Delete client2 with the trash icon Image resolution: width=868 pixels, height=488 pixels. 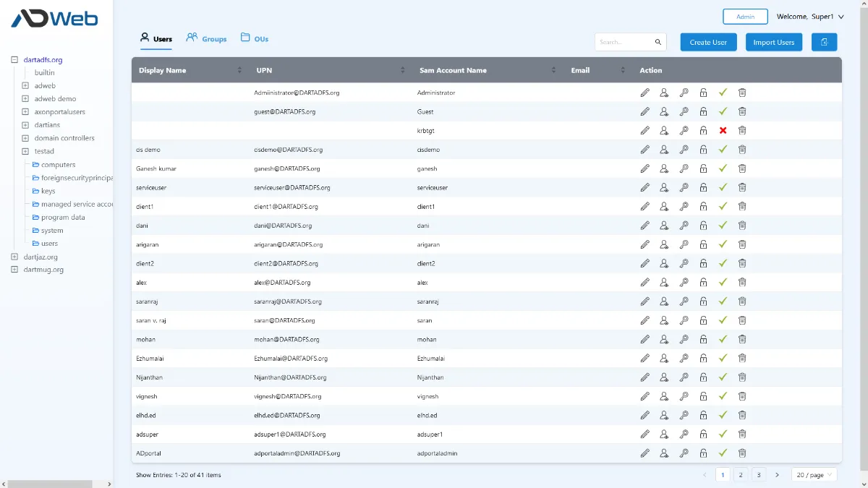(742, 263)
